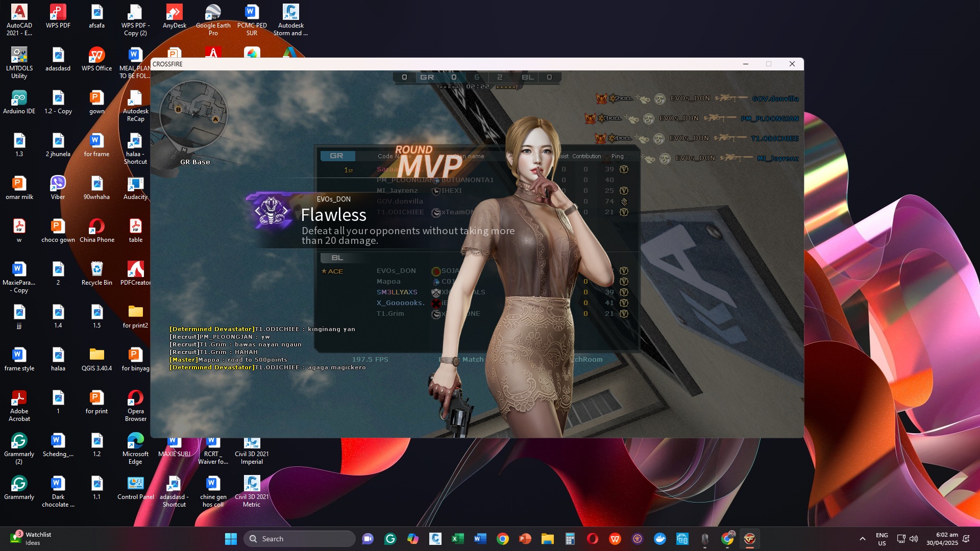Open the 'Dark chocolate' Word document
This screenshot has width=980, height=551.
click(x=58, y=491)
